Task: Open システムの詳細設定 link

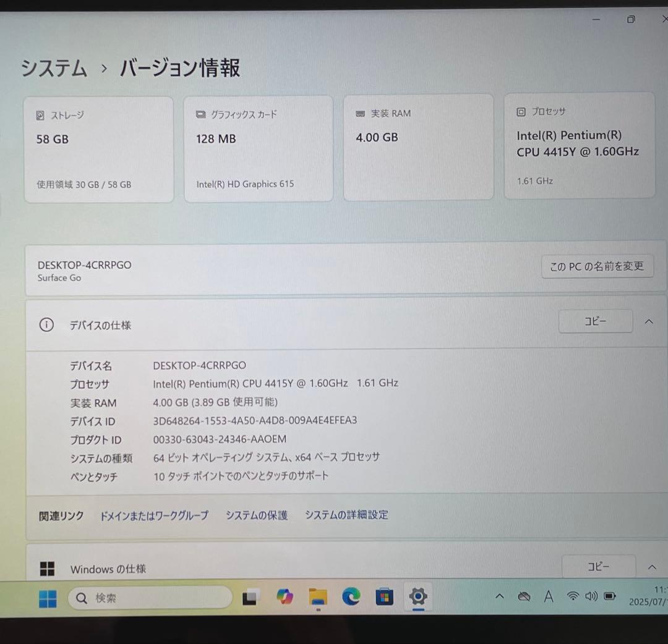Action: pos(346,515)
